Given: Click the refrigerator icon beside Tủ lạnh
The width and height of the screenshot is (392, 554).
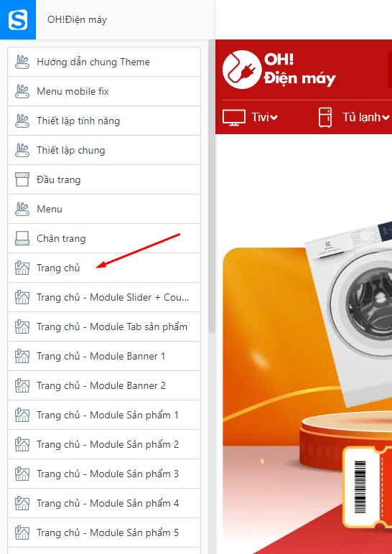Looking at the screenshot, I should click(325, 117).
